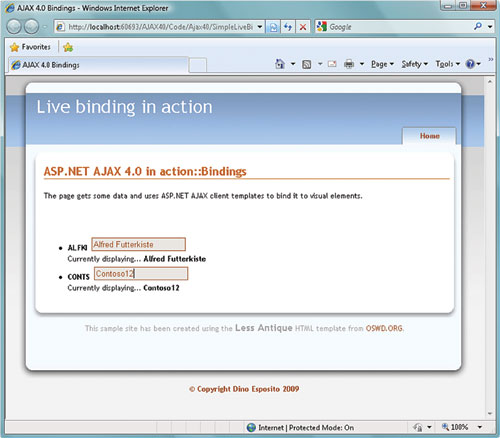This screenshot has height=438, width=500.
Task: Click the Read Mail envelope icon
Action: point(332,64)
